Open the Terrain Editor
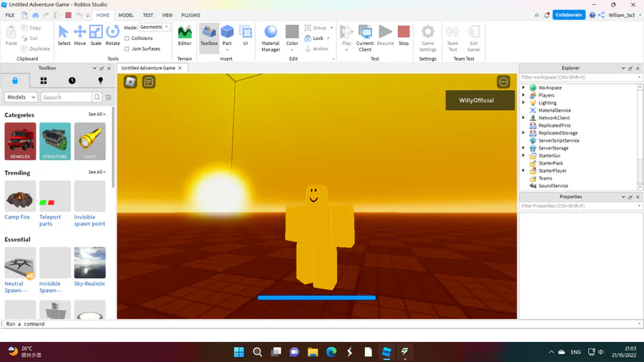This screenshot has height=362, width=644. coord(185,35)
